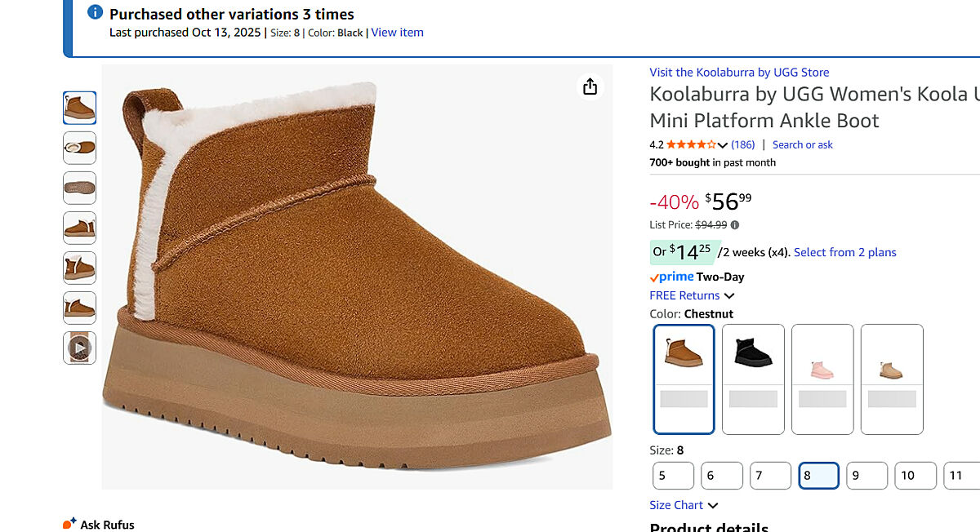Click View item in purchase banner
Viewport: 980px width, 532px height.
pyautogui.click(x=397, y=33)
